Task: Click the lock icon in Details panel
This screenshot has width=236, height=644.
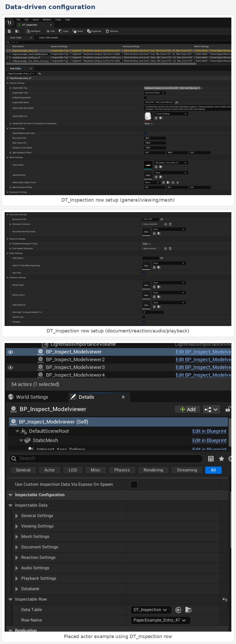Action: click(x=228, y=409)
